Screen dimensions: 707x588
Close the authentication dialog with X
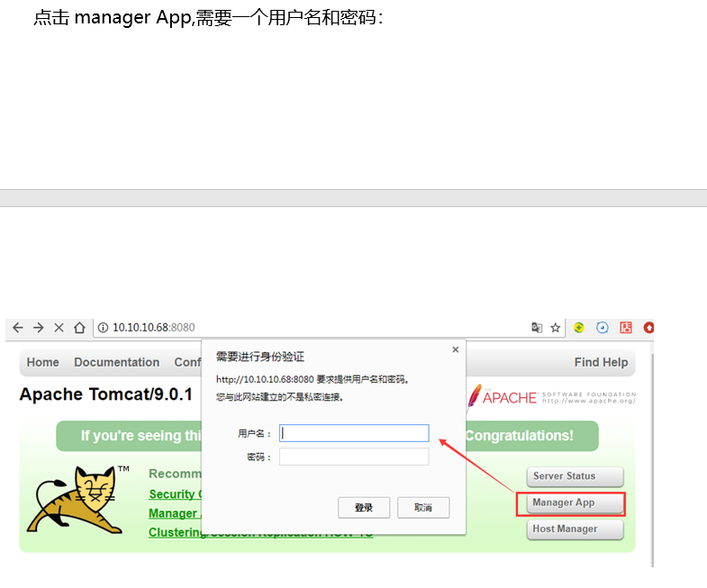click(456, 349)
